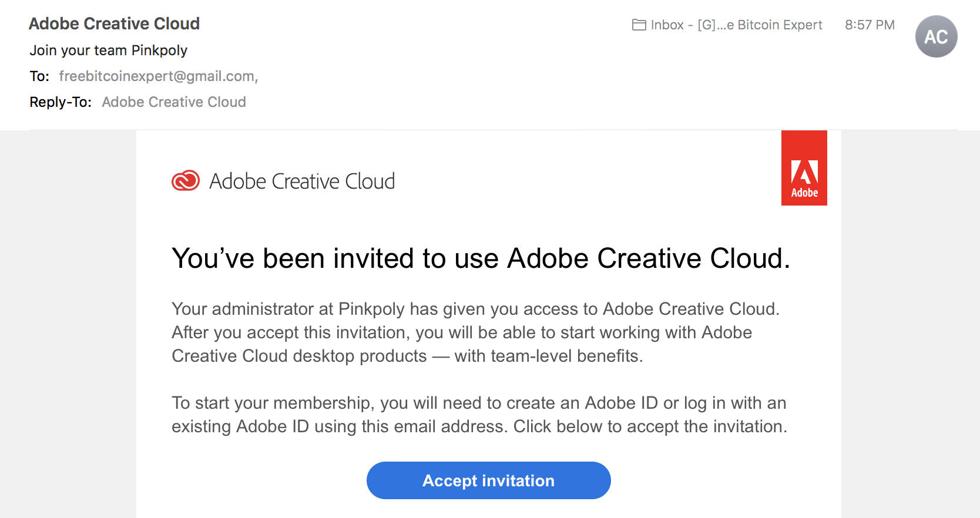
Task: Open the Inbox - [G]...e Bitcoin Expert mailbox label
Action: pyautogui.click(x=736, y=25)
